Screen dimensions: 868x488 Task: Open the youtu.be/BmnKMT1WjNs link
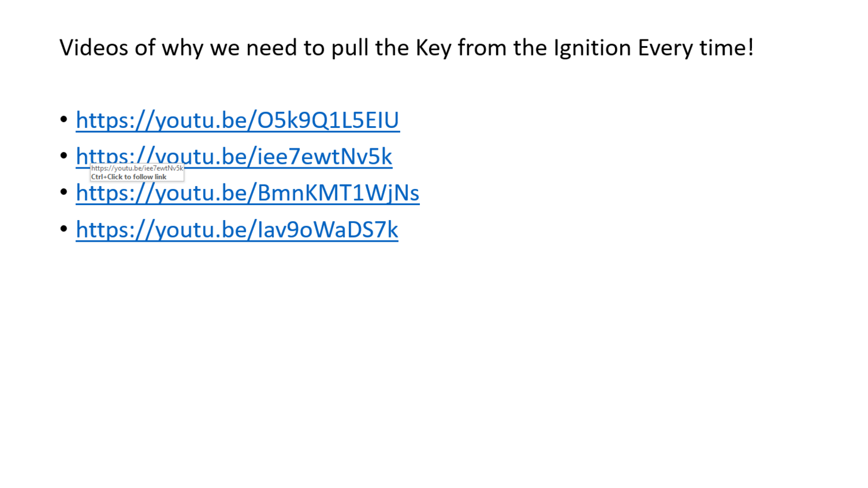pyautogui.click(x=248, y=193)
